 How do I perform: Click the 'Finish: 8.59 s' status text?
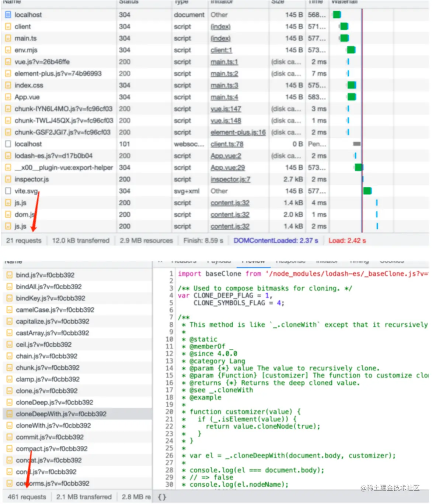click(x=203, y=241)
